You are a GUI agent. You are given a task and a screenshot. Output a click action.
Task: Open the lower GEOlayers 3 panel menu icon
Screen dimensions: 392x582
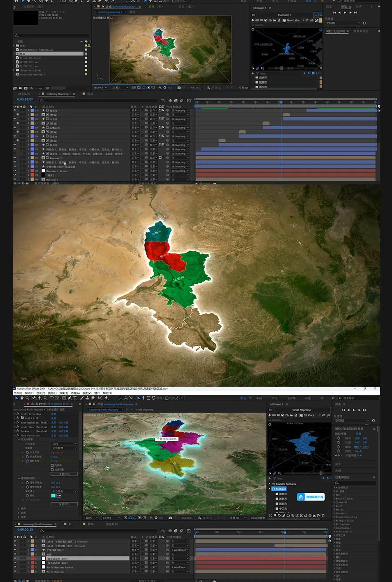click(287, 404)
